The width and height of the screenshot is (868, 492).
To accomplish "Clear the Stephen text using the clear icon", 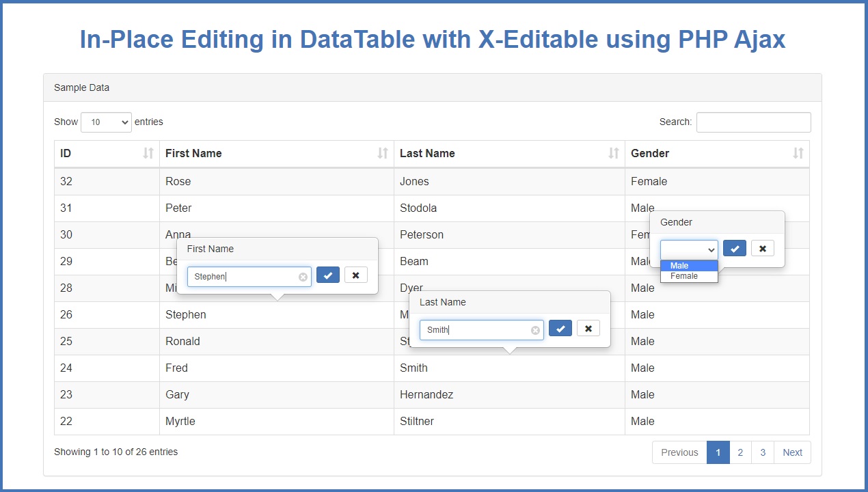I will coord(303,276).
